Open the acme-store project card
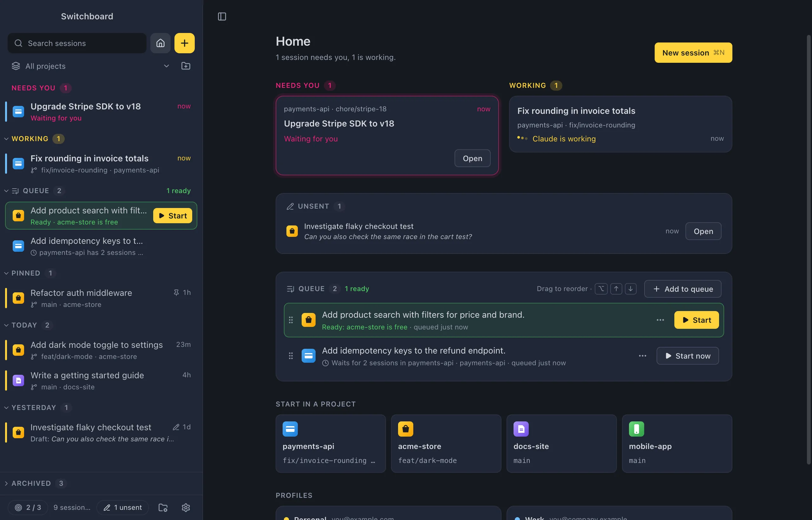The image size is (812, 520). (x=446, y=444)
